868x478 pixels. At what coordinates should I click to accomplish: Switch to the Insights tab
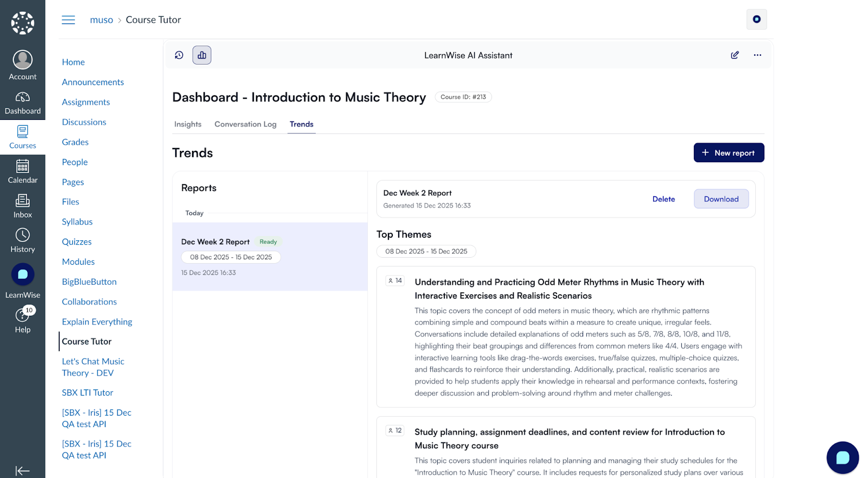click(x=188, y=124)
